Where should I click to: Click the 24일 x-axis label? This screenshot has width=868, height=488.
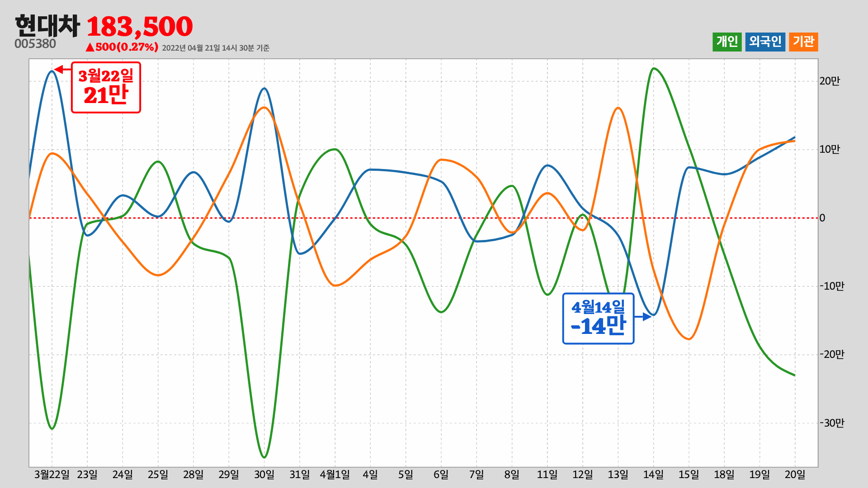[123, 474]
